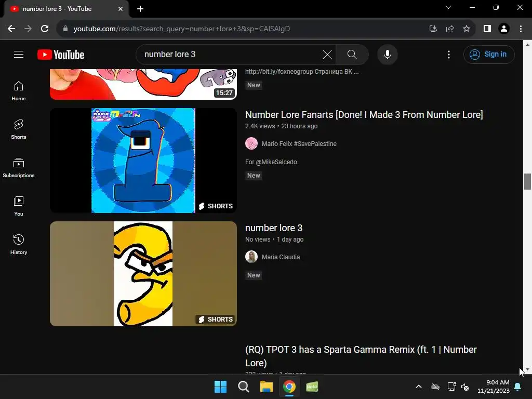Viewport: 532px width, 399px height.
Task: Show hidden system tray icons chevron
Action: point(419,387)
